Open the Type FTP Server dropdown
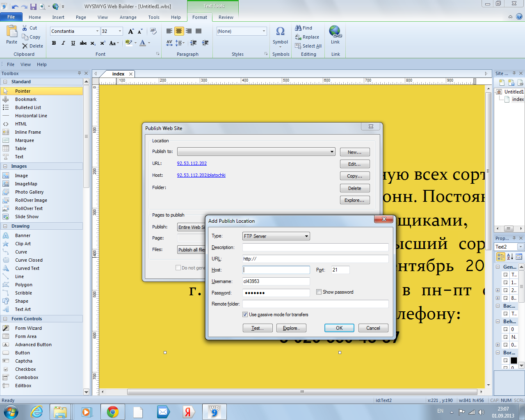The image size is (525, 420). pyautogui.click(x=276, y=236)
